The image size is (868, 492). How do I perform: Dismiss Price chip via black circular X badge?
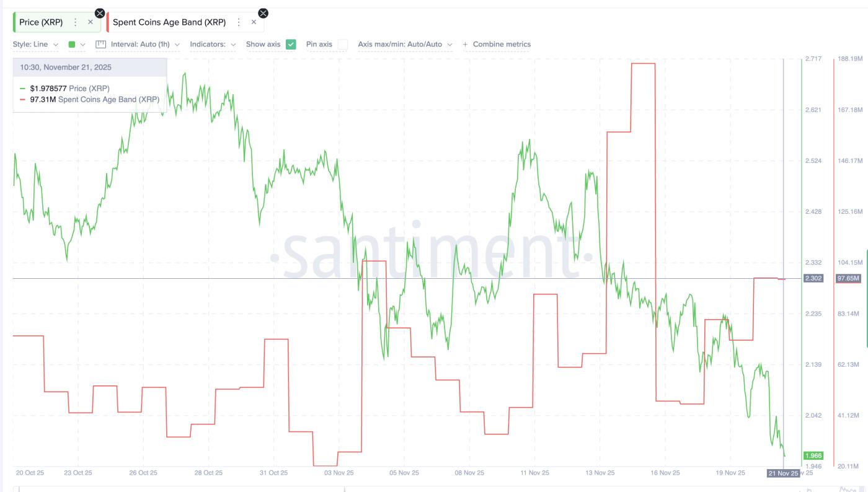coord(100,13)
